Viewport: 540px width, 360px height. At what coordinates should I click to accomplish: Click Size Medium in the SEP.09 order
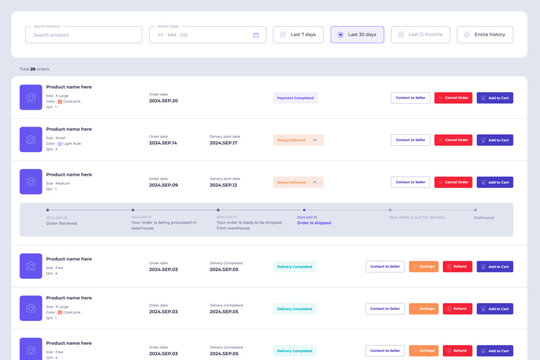pos(58,183)
